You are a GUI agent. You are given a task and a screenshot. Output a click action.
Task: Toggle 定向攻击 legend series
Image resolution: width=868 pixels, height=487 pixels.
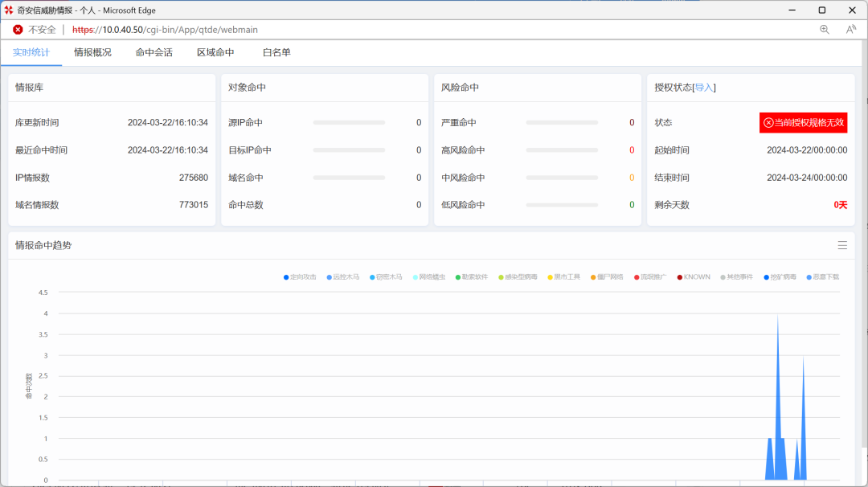(x=300, y=277)
